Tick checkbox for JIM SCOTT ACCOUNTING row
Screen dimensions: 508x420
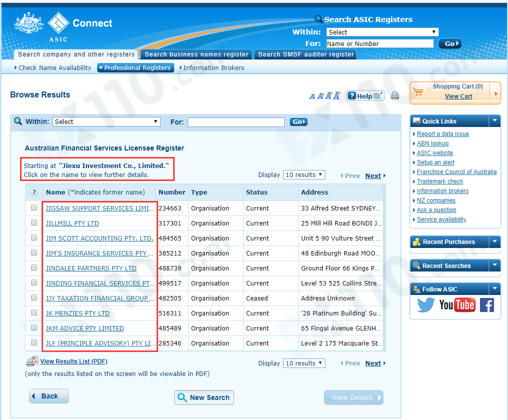pos(34,237)
